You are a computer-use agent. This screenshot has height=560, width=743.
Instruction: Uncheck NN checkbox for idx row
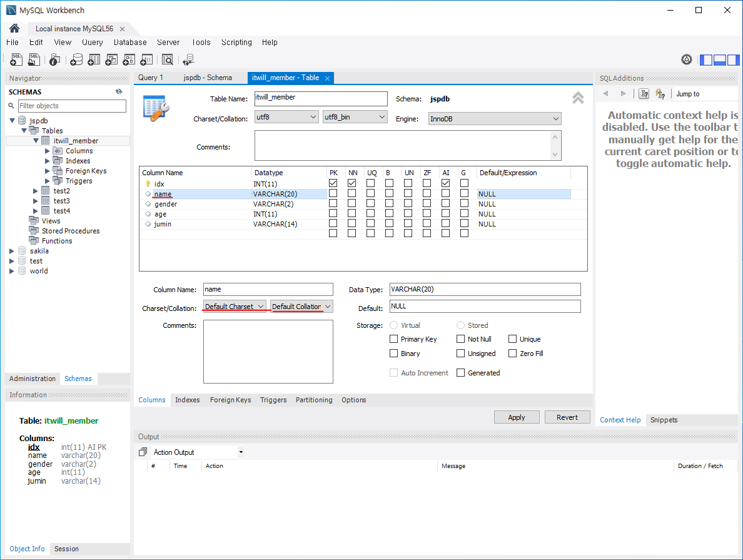click(x=351, y=183)
